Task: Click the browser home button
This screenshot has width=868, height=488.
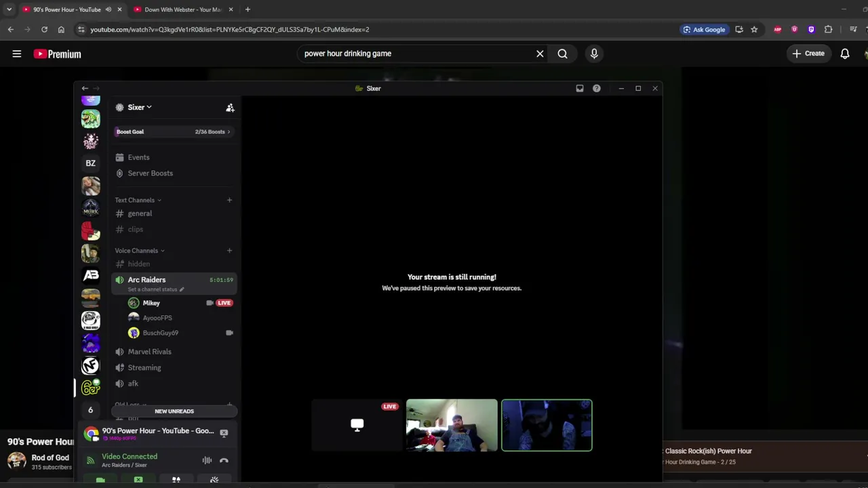Action: 61,29
